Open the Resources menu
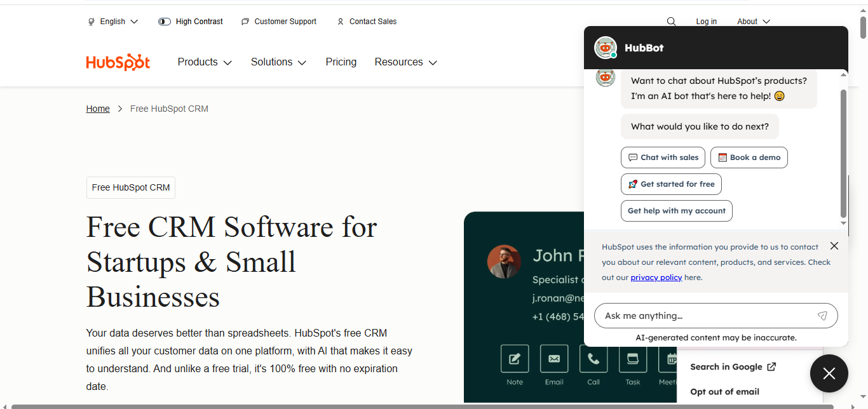Viewport: 868px width, 409px height. point(405,62)
